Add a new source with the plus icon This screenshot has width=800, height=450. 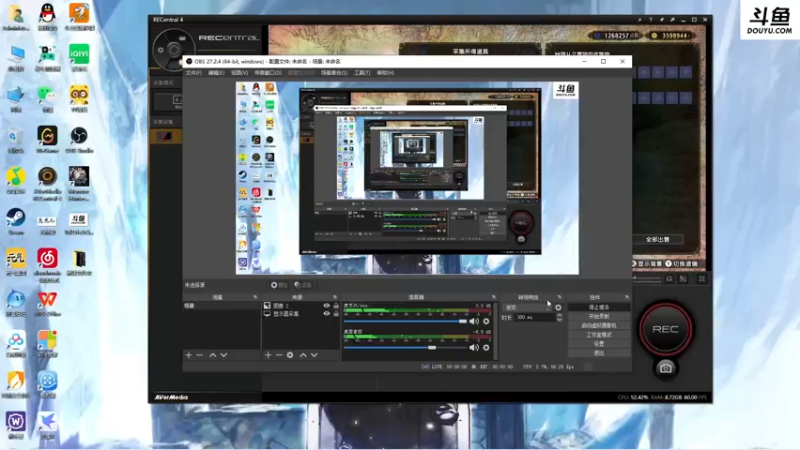point(268,355)
